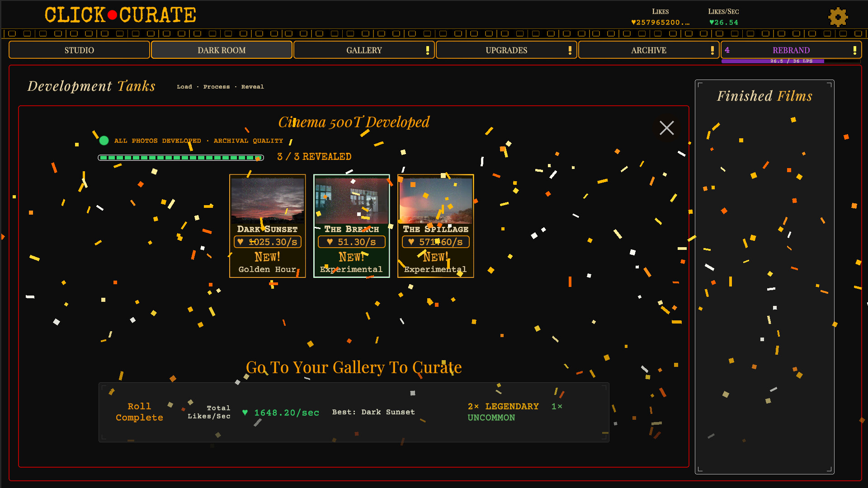Click the heart icon on Dark Sunset rate
Image resolution: width=868 pixels, height=488 pixels.
tap(241, 242)
